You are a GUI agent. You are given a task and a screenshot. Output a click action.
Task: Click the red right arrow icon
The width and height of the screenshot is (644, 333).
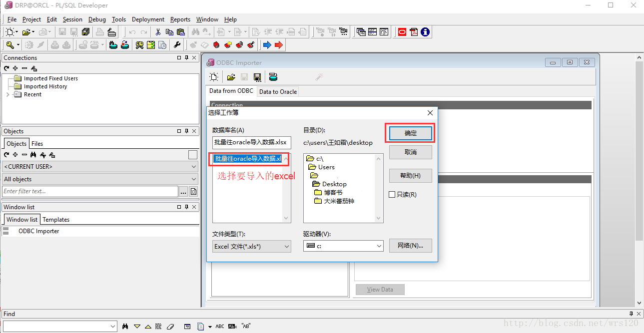click(x=279, y=45)
